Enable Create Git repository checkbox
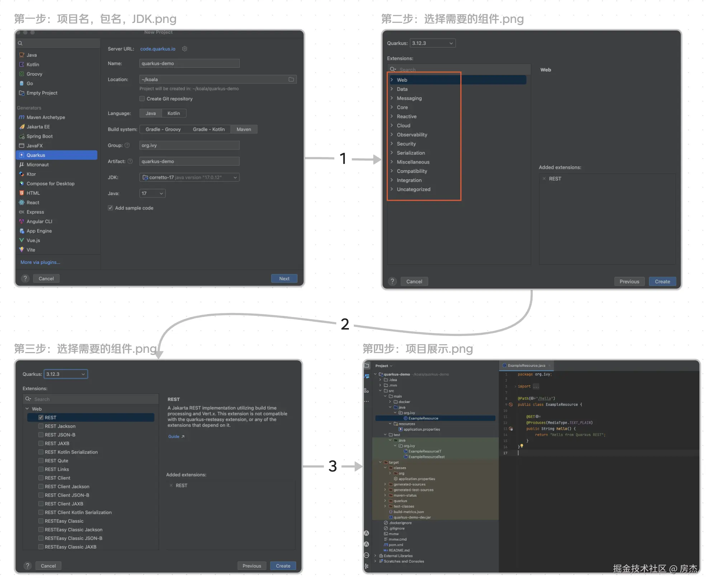 (x=142, y=99)
